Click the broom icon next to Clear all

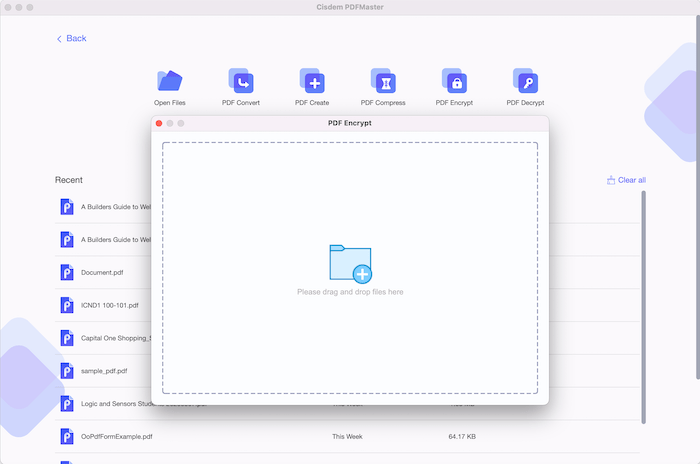pos(611,180)
